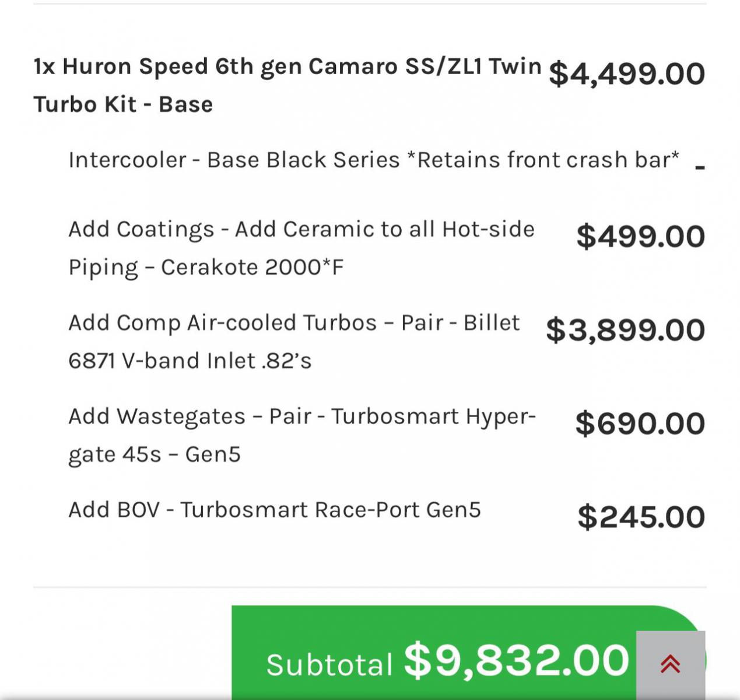Select the Intercooler Base Black Series line
The height and width of the screenshot is (700, 740).
pos(373,160)
